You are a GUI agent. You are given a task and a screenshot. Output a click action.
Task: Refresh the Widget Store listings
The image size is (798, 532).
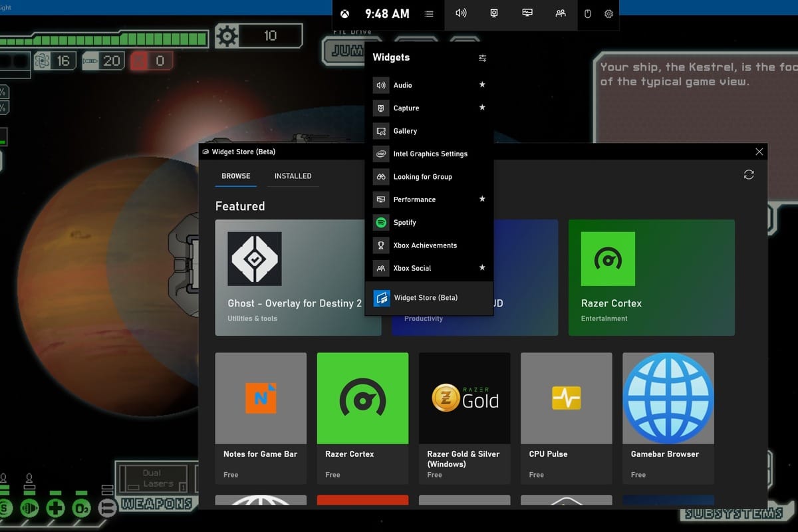[x=749, y=174]
